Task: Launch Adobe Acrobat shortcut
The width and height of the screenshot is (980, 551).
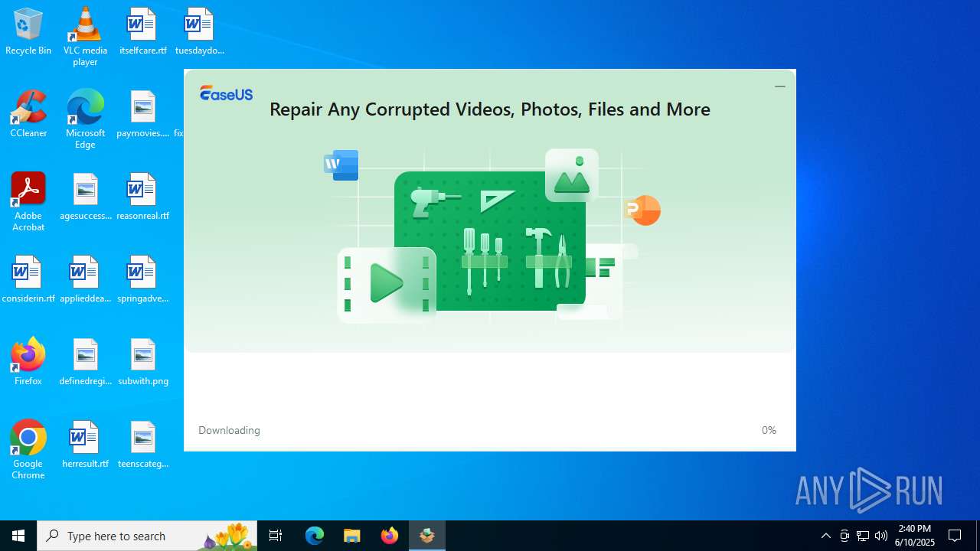Action: (28, 202)
